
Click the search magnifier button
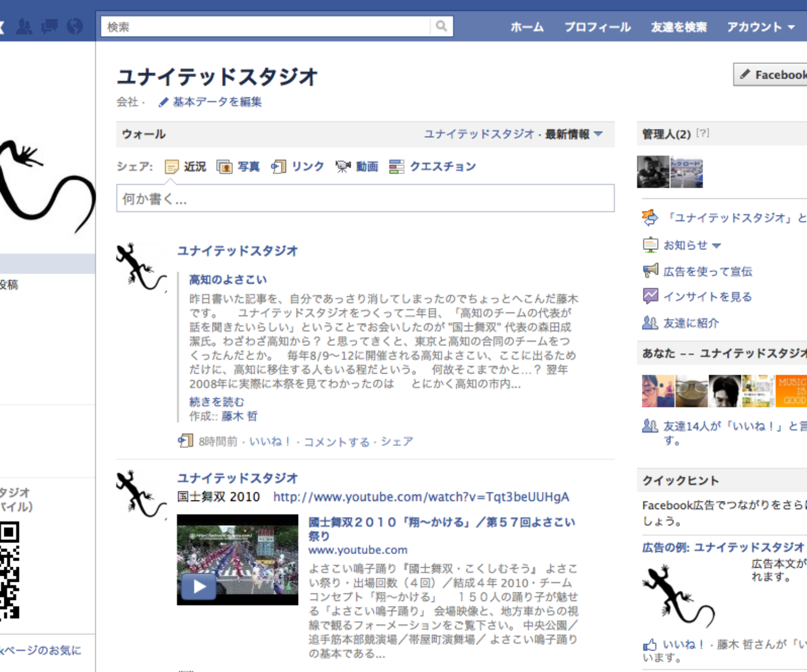441,26
